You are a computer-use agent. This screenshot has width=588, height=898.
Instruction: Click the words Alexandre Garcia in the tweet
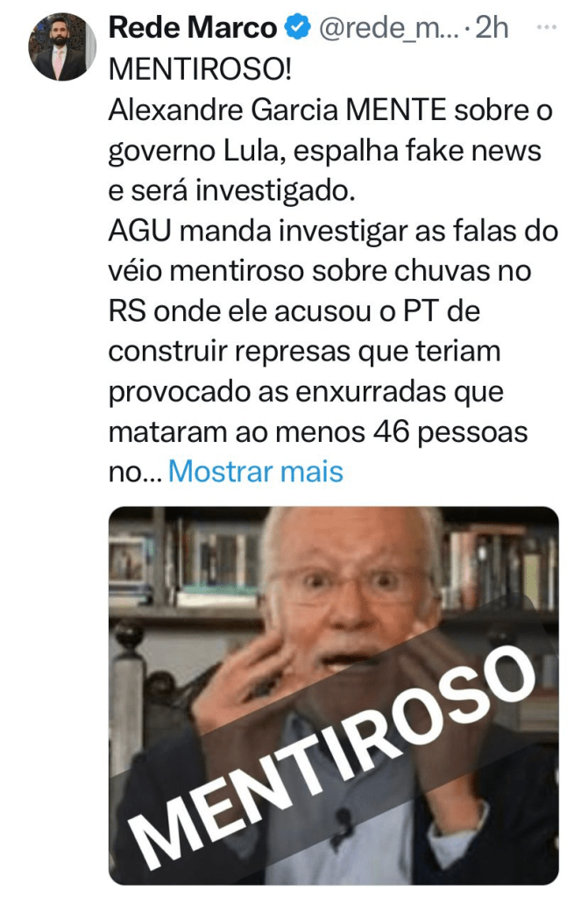(x=223, y=110)
